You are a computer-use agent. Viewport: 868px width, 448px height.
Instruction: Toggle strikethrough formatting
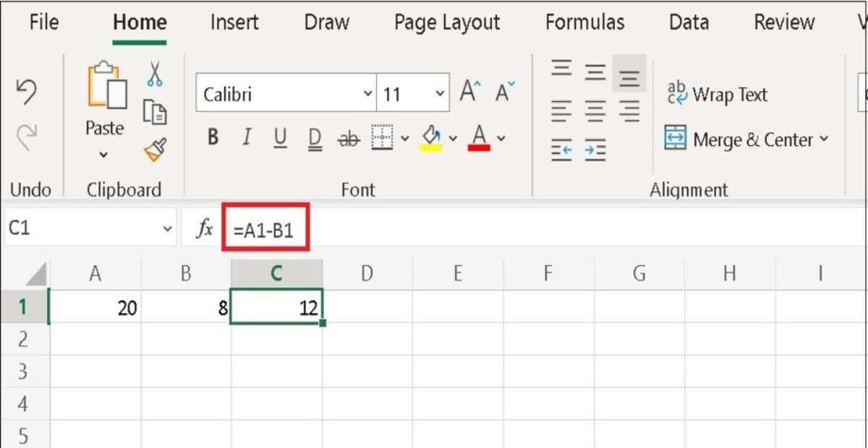[x=348, y=137]
